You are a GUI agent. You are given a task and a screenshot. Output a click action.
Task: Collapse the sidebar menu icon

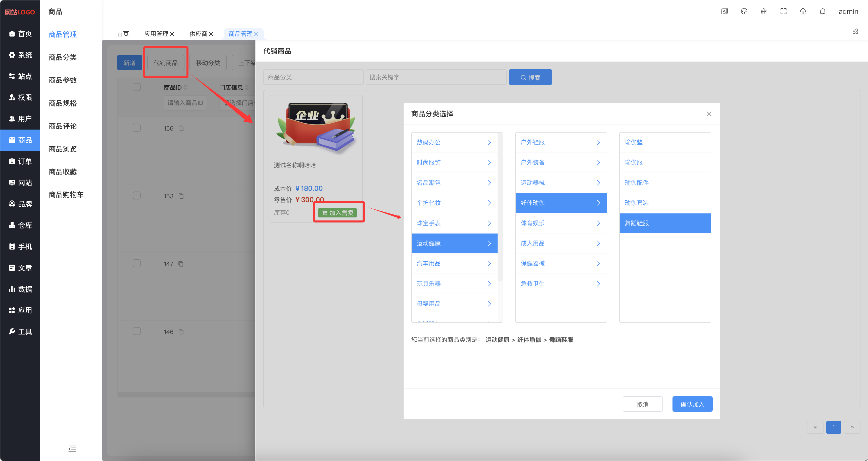72,448
